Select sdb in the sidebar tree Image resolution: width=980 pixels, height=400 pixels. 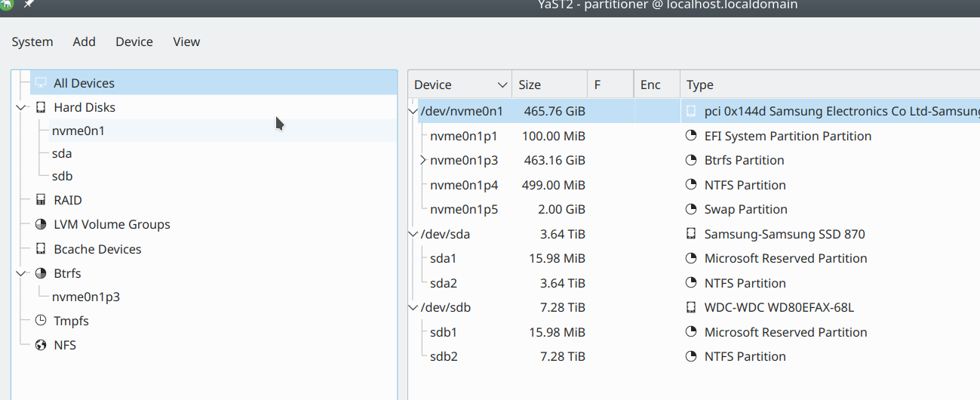pos(62,176)
